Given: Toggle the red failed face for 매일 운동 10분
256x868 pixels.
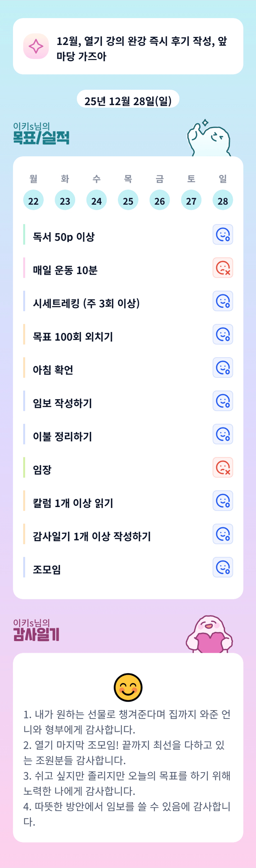Looking at the screenshot, I should click(223, 268).
